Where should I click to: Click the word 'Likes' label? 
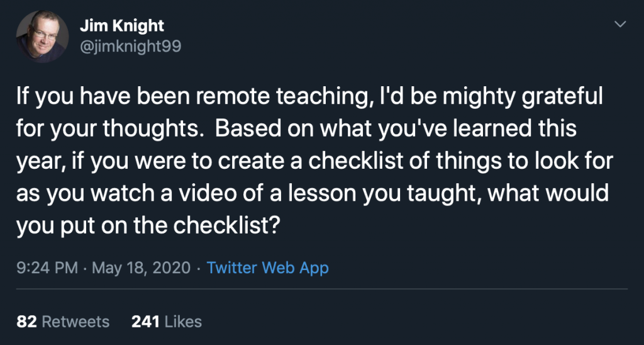click(183, 322)
